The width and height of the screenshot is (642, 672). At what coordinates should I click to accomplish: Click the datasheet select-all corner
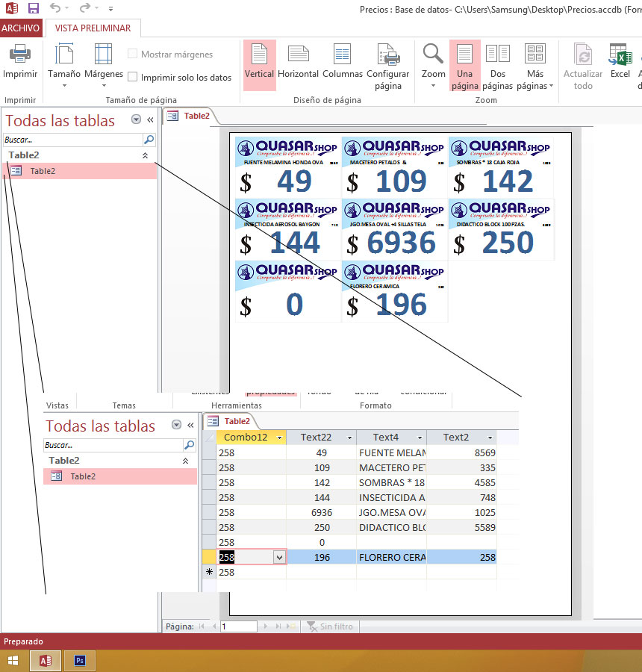point(209,438)
